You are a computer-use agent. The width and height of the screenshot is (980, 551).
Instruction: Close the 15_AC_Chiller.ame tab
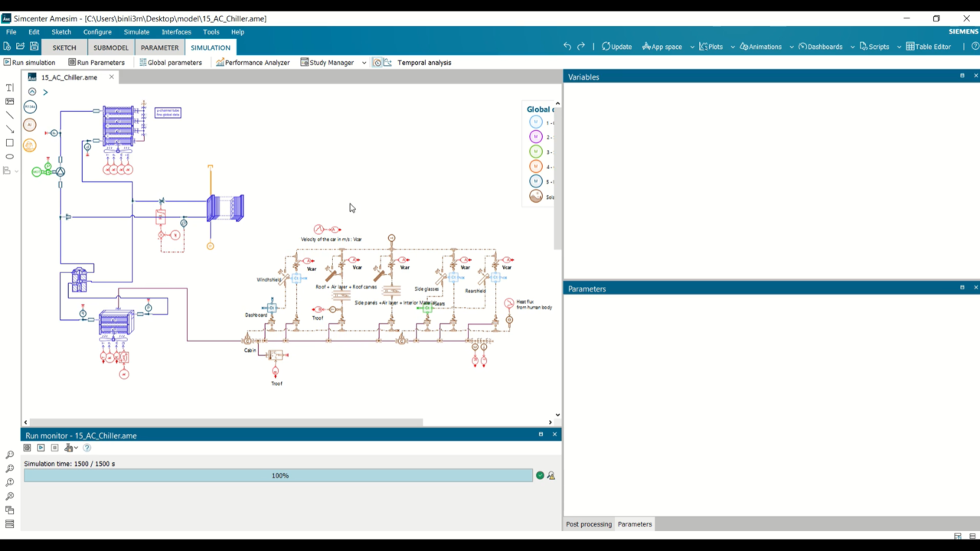pyautogui.click(x=111, y=77)
